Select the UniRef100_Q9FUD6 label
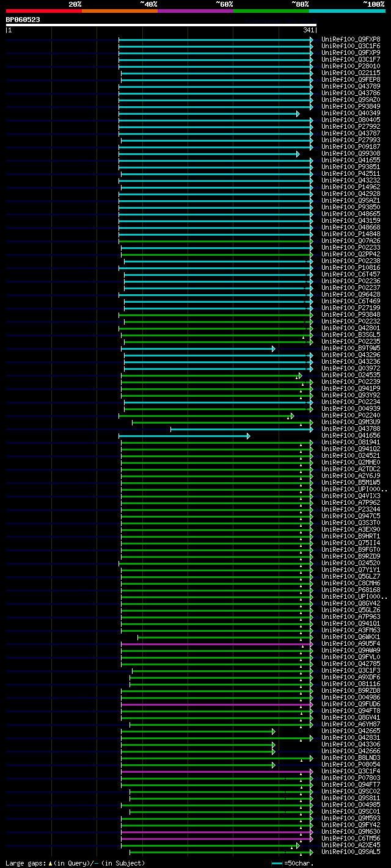 click(351, 704)
